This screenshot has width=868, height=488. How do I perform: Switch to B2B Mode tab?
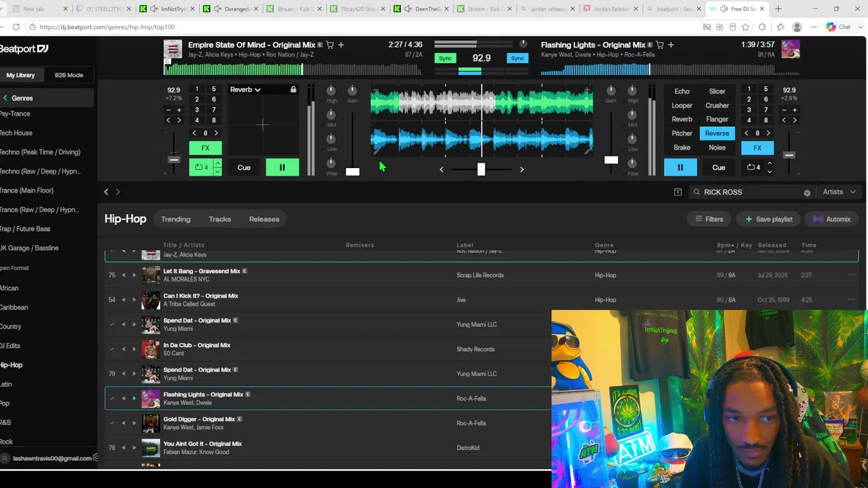pyautogui.click(x=68, y=75)
